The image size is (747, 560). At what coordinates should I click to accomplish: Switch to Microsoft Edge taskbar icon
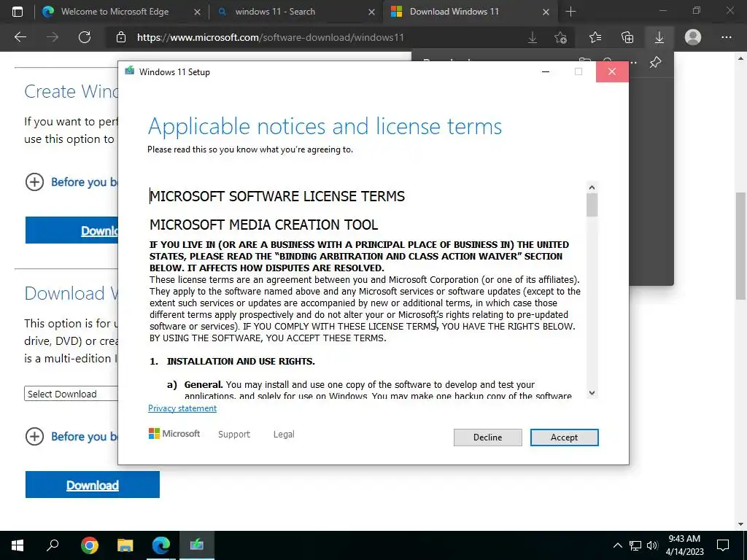coord(161,545)
